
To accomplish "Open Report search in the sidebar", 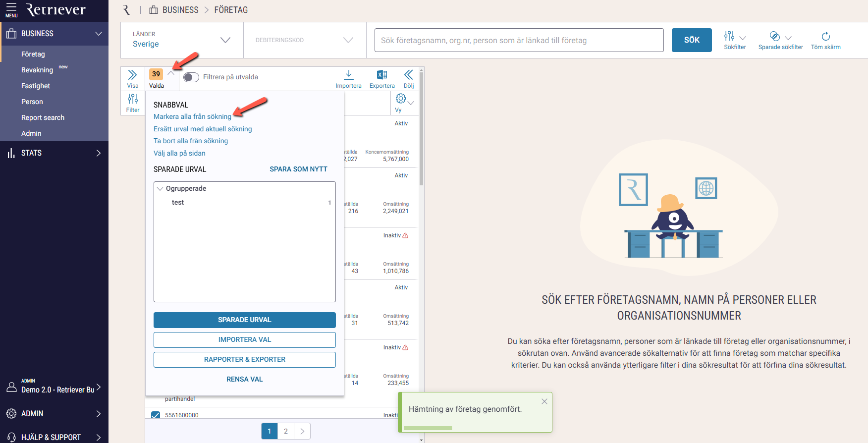I will tap(43, 117).
